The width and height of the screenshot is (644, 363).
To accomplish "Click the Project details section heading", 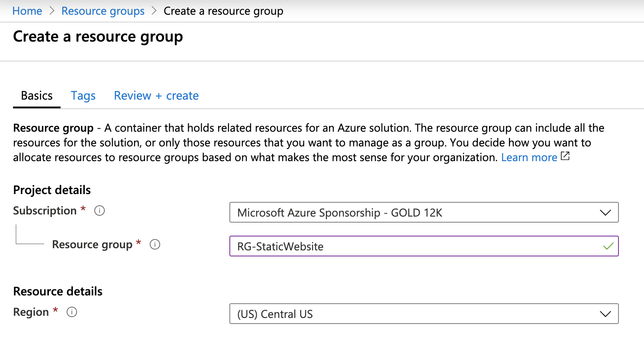I will click(52, 190).
